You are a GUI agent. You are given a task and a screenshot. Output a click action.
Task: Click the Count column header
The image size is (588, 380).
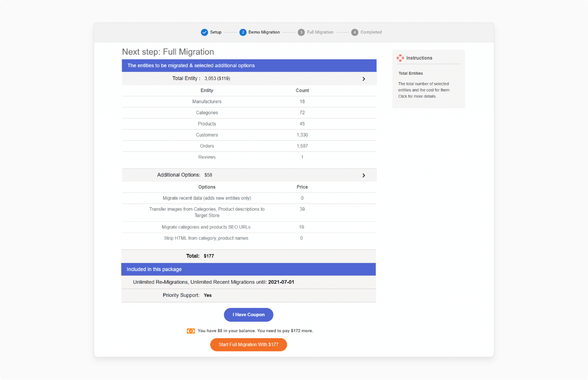(302, 91)
